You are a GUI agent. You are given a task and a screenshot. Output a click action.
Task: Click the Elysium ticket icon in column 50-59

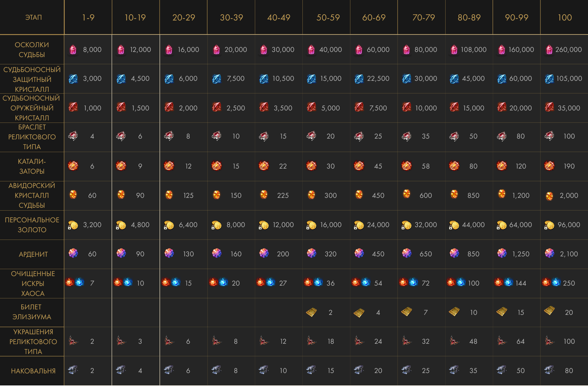311,312
